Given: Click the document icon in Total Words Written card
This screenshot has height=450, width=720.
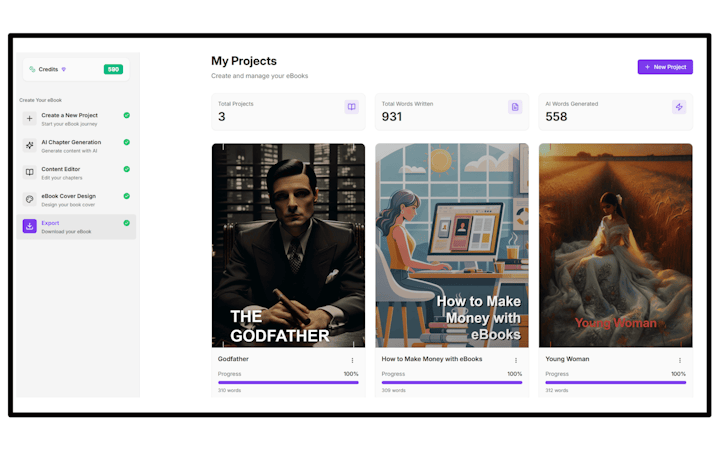Looking at the screenshot, I should tap(515, 107).
